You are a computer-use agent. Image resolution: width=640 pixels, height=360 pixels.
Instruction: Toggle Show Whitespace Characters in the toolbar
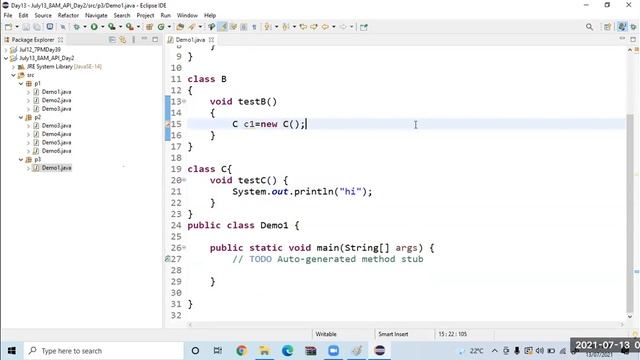coord(254,27)
